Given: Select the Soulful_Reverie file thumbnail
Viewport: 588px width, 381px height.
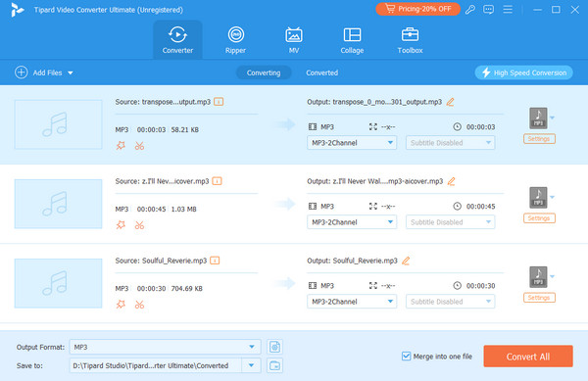Looking at the screenshot, I should coord(58,283).
